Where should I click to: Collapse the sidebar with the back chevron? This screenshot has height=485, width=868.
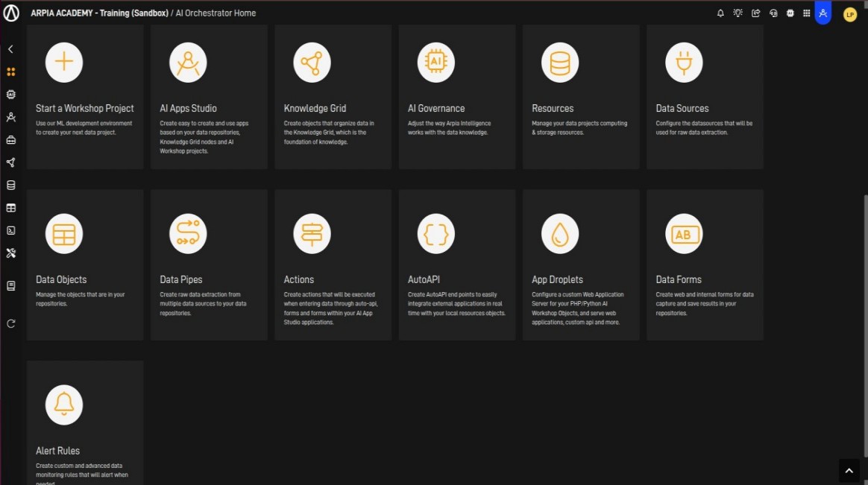pos(10,49)
